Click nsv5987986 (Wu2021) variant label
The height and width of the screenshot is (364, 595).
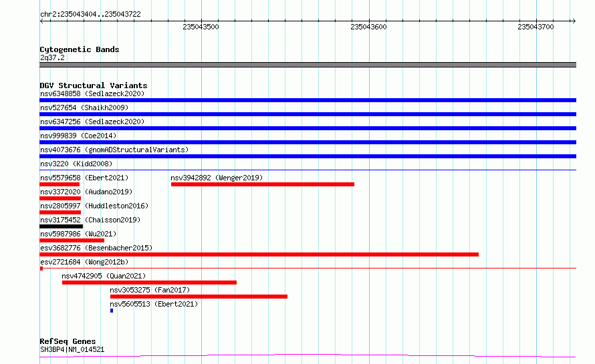click(78, 234)
